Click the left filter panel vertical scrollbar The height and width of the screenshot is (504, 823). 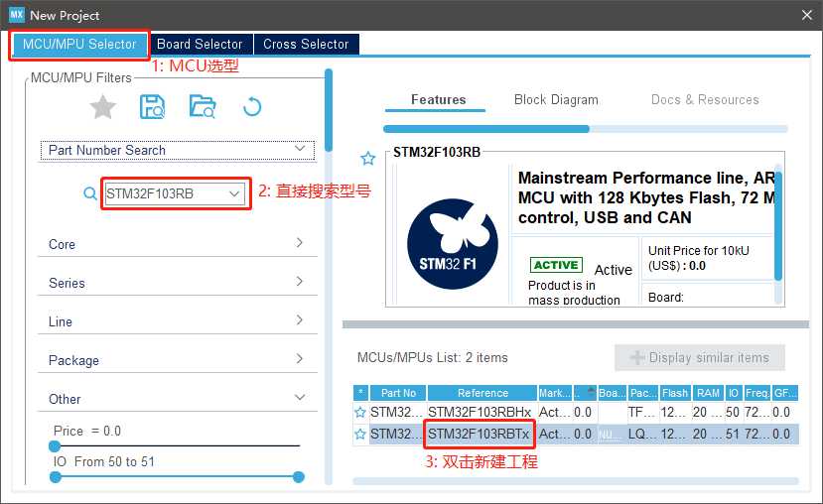[329, 110]
